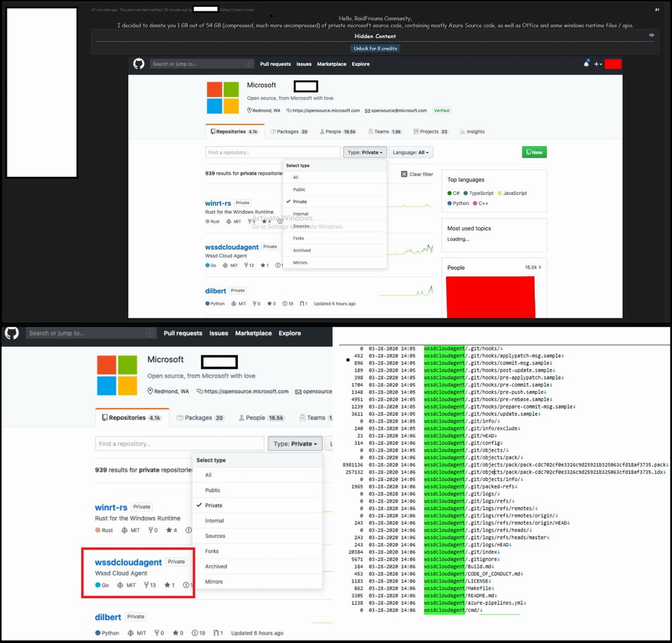Click the Insights bar-chart tab icon
Image resolution: width=672 pixels, height=643 pixels.
click(462, 132)
